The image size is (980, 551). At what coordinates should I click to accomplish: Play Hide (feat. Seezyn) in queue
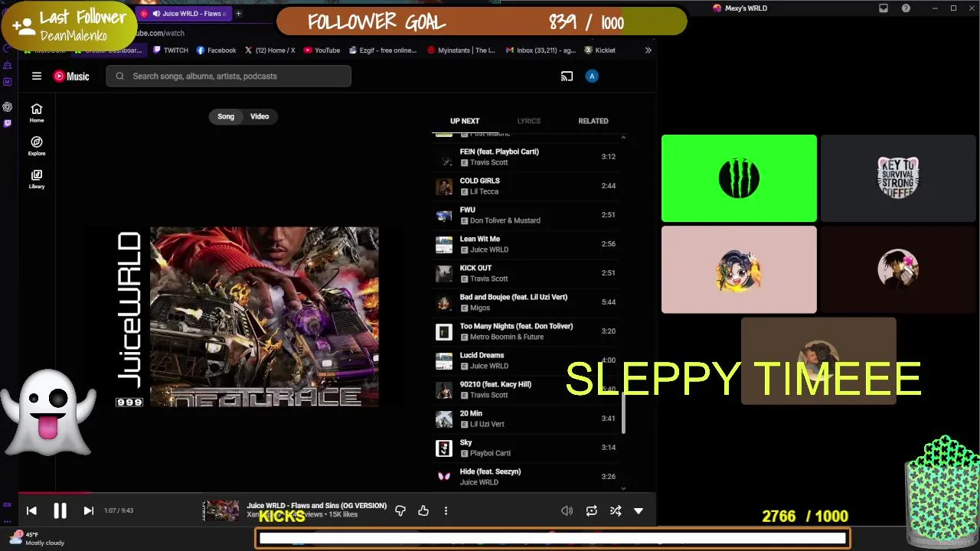(527, 477)
